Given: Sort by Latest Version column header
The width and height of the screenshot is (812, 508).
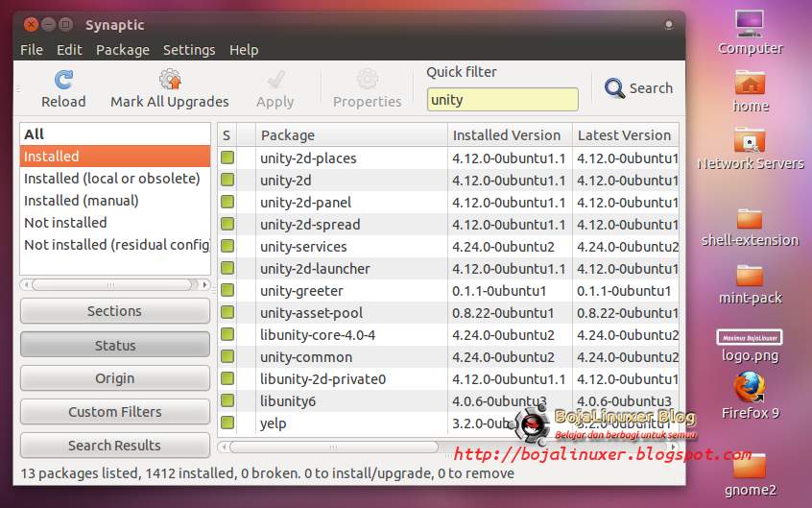Looking at the screenshot, I should [626, 135].
